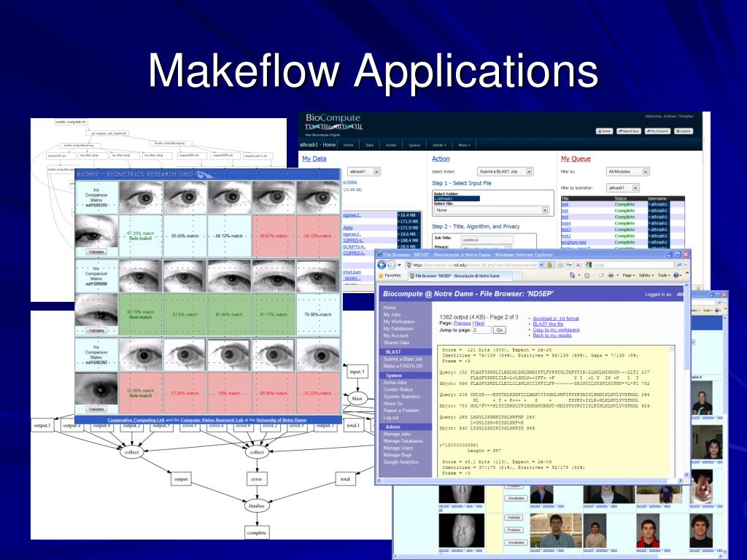747x560 pixels.
Task: Click the BioCompute Report Bug button
Action: point(628,131)
